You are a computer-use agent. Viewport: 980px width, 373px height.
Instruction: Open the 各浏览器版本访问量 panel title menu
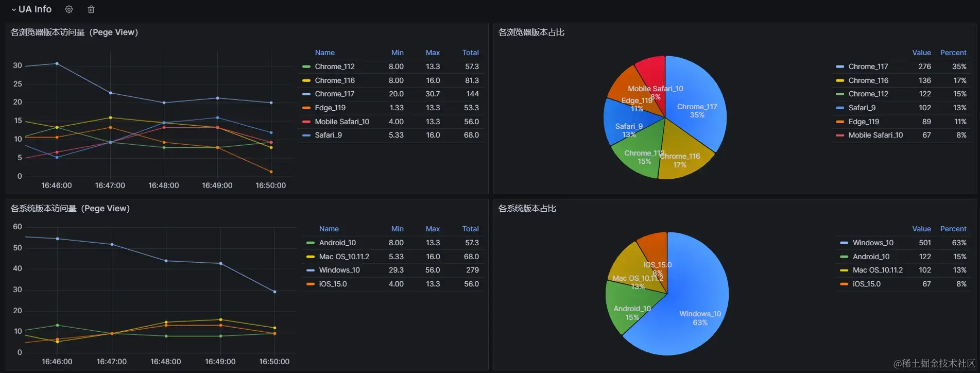coord(74,32)
